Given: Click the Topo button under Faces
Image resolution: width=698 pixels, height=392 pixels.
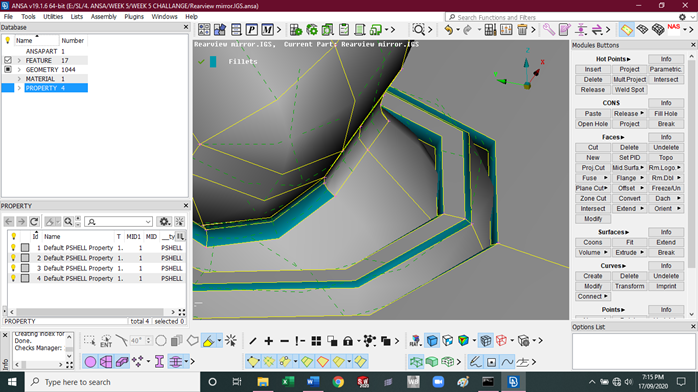Looking at the screenshot, I should pos(666,158).
